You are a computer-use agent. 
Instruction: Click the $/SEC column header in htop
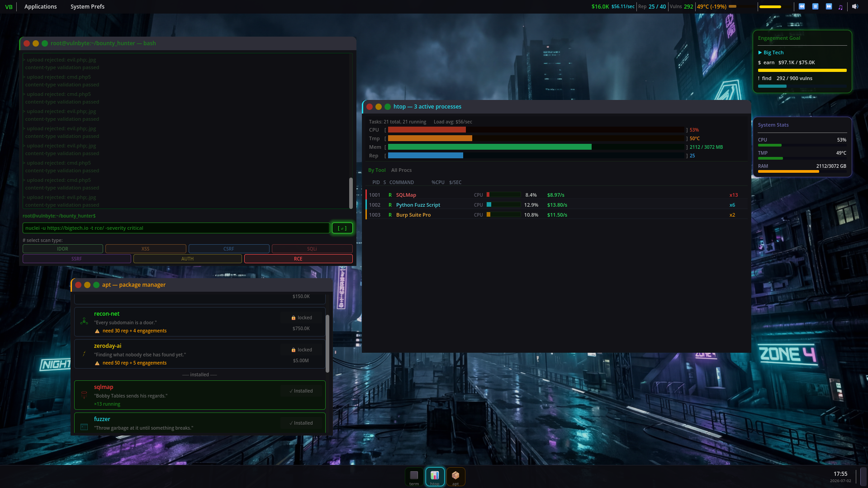pyautogui.click(x=455, y=182)
